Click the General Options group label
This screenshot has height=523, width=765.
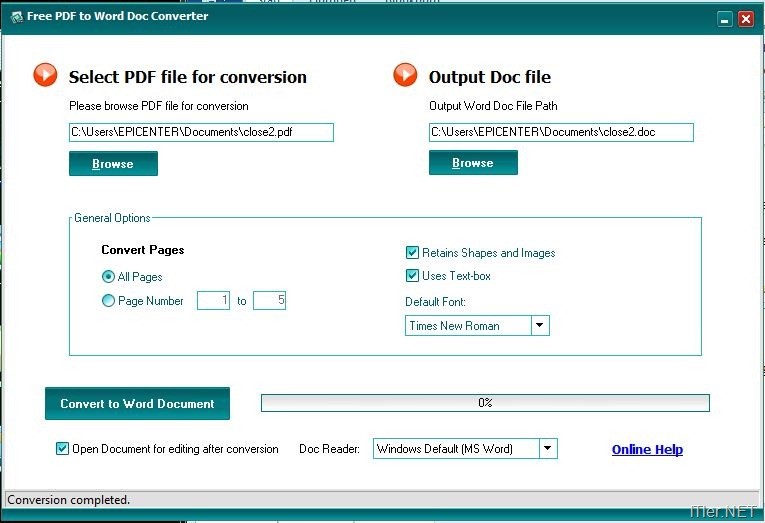click(112, 218)
